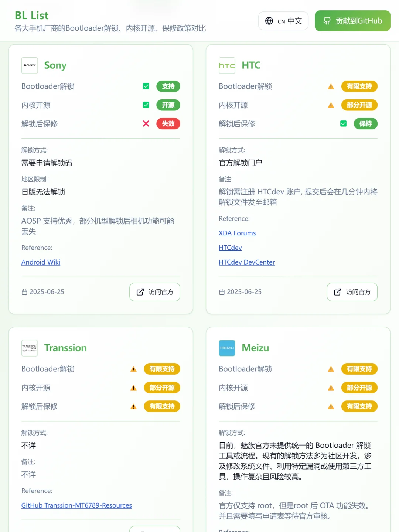The image size is (399, 532).
Task: Switch language via the CN 中文 selector
Action: (x=283, y=21)
